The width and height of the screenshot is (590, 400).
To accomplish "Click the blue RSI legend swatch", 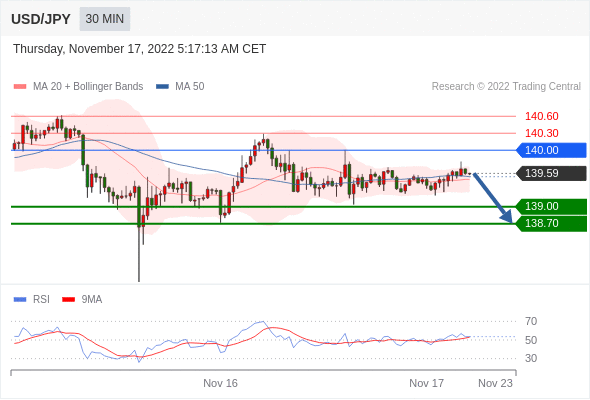I will click(20, 300).
